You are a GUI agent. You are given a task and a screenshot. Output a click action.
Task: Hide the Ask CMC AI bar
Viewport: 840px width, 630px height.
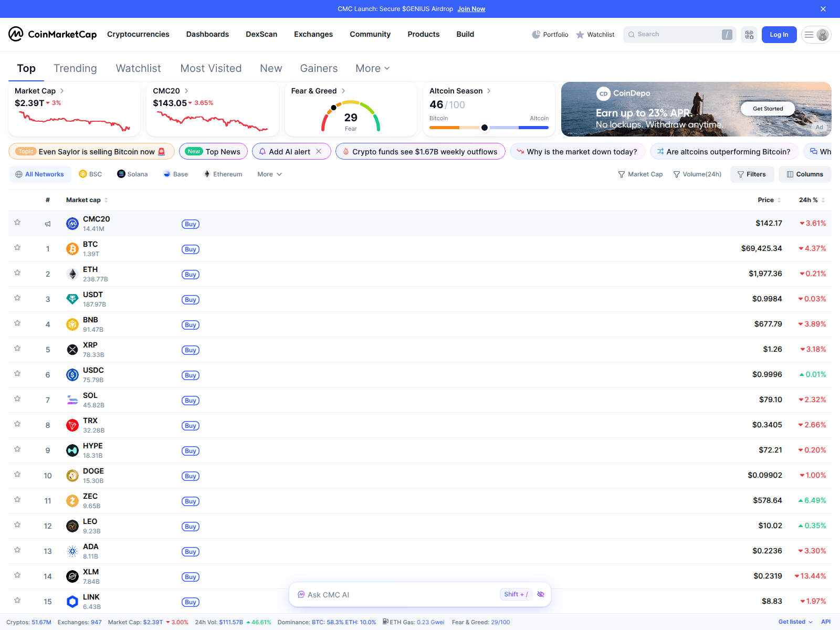(541, 594)
